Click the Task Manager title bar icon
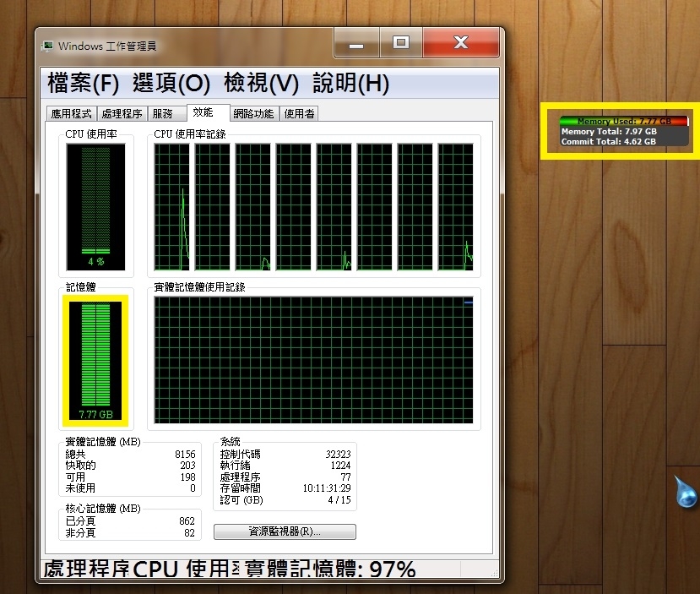The image size is (700, 594). pos(47,46)
